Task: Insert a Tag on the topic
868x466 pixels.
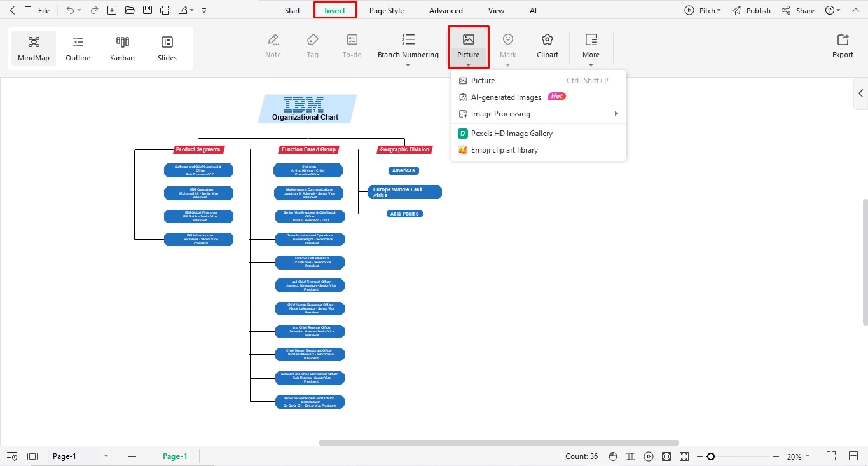Action: point(313,46)
